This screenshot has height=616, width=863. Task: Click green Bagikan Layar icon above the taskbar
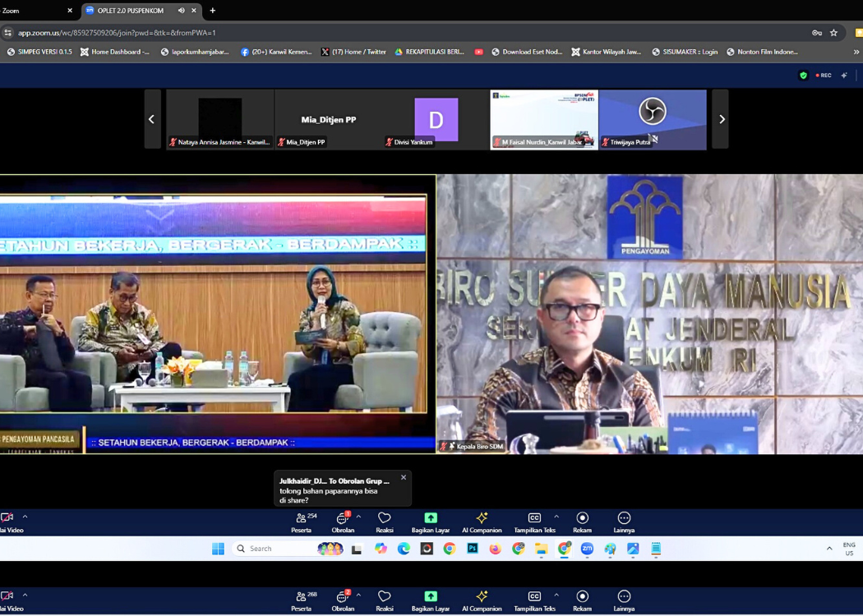click(431, 522)
